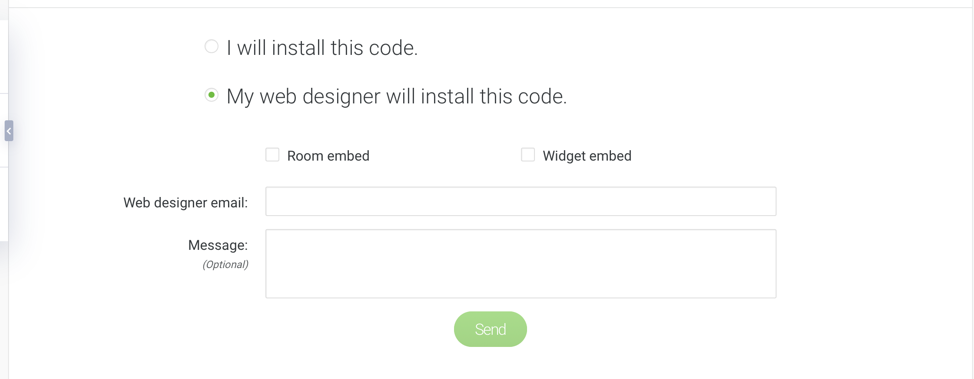Viewport: 974px width, 379px height.
Task: Submit the form to the web designer via Send
Action: (x=490, y=329)
